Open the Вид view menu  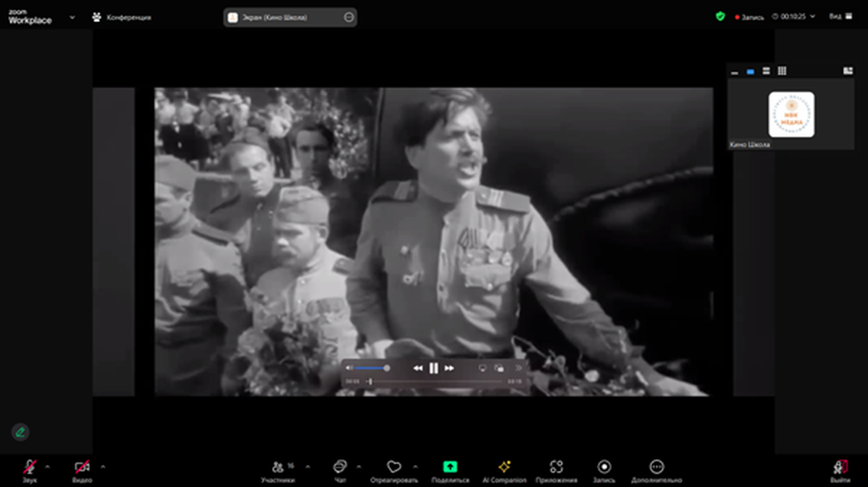point(838,16)
